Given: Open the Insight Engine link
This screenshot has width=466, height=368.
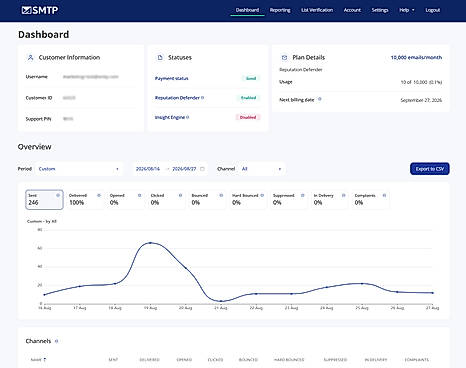Looking at the screenshot, I should pyautogui.click(x=170, y=117).
